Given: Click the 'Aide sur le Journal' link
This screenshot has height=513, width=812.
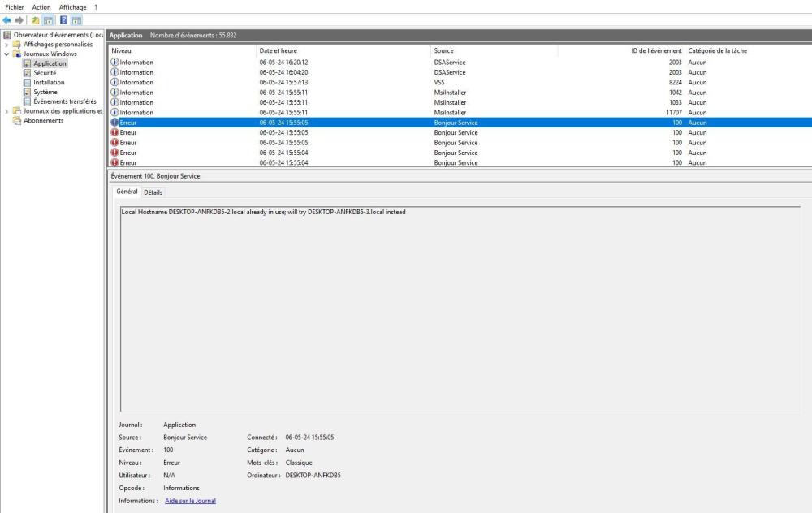Looking at the screenshot, I should click(x=190, y=501).
